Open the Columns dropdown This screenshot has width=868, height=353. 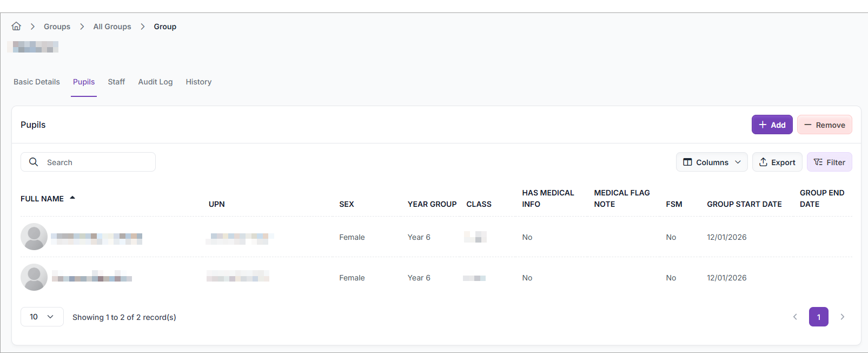pos(711,162)
